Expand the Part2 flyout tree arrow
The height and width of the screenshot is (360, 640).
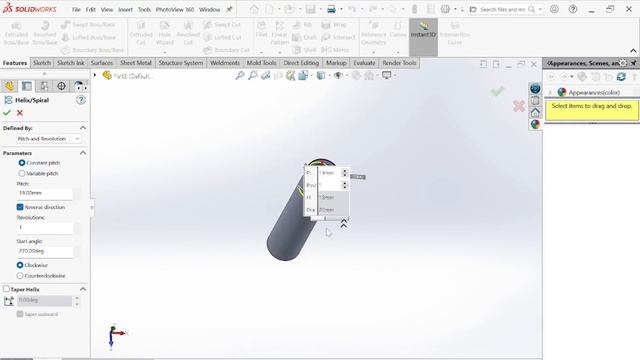[x=95, y=75]
